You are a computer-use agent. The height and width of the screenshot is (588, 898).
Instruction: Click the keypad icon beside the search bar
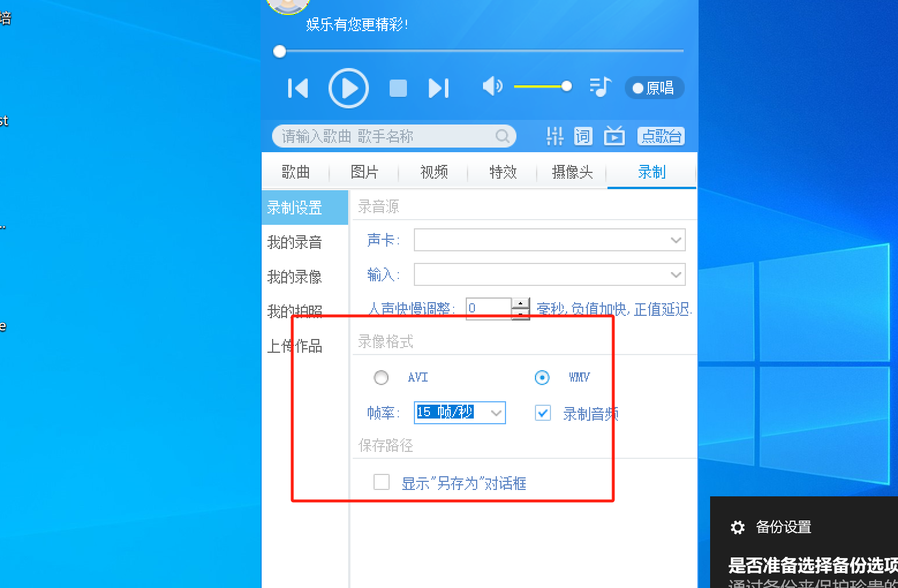tap(554, 136)
